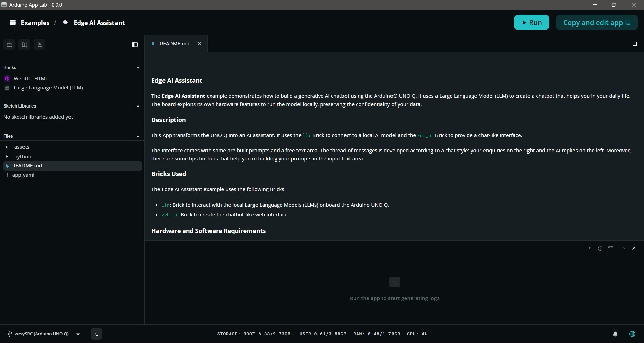Click the Add Brick icon in sidebar
The width and height of the screenshot is (644, 343).
(x=9, y=45)
